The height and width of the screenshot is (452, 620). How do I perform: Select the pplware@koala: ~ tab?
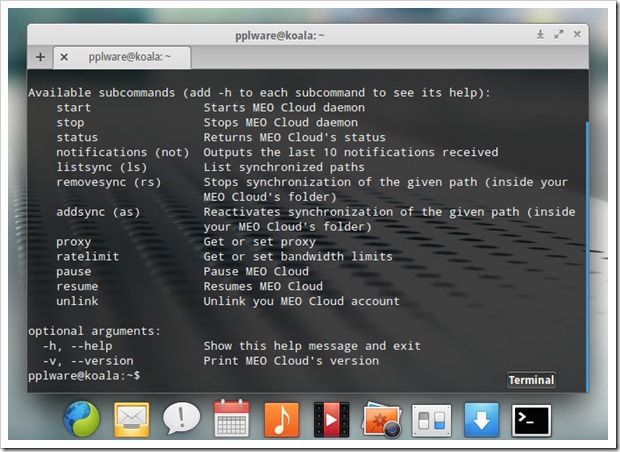(130, 57)
